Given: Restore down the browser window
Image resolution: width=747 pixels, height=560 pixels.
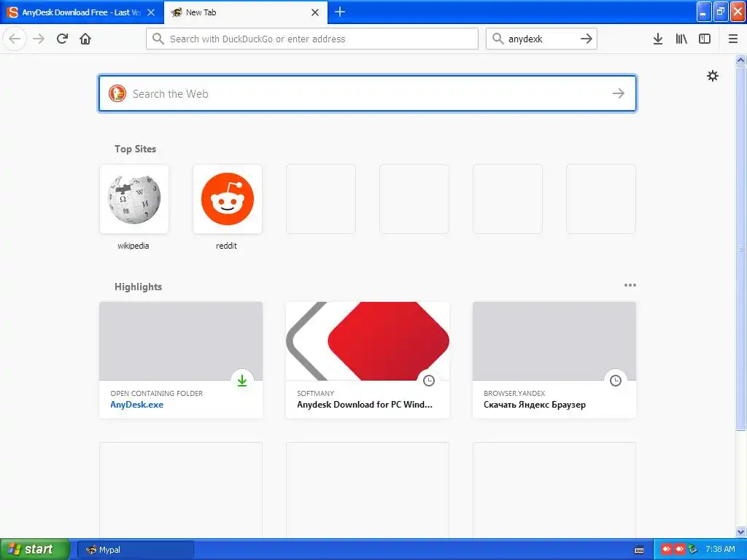Looking at the screenshot, I should click(720, 12).
